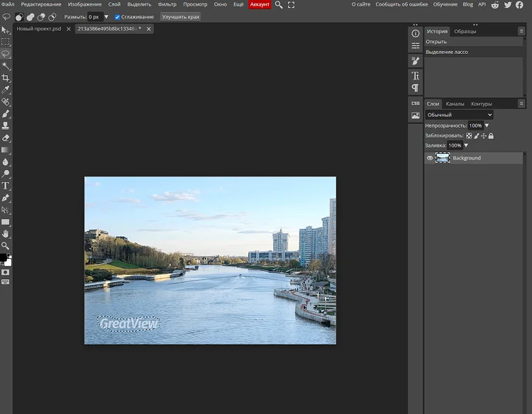The height and width of the screenshot is (414, 532).
Task: Select the Dodge tool
Action: [6, 174]
